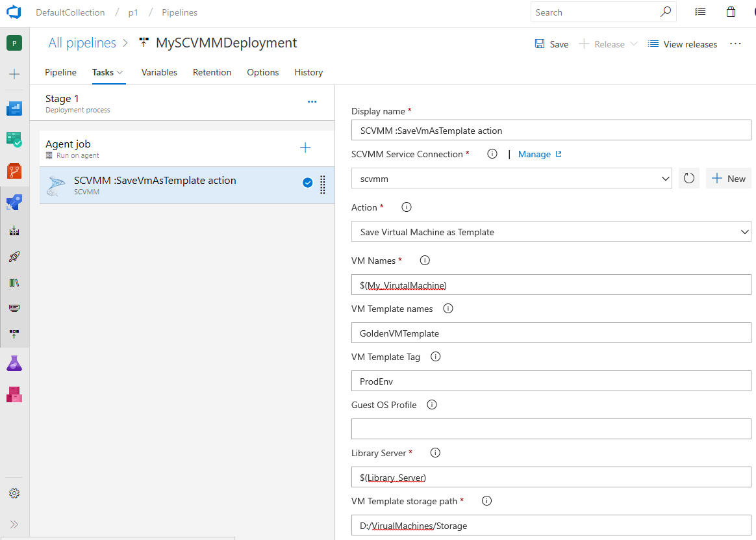Switch to the Retention tab

212,72
